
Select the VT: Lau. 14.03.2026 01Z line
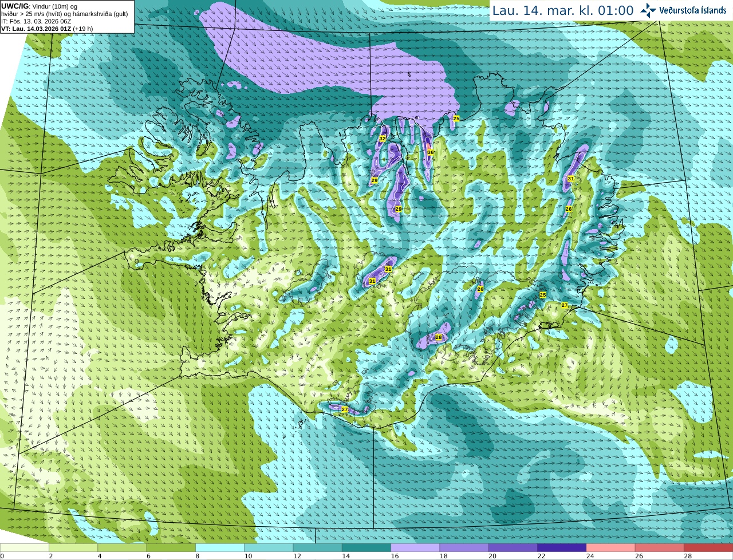tap(47, 29)
